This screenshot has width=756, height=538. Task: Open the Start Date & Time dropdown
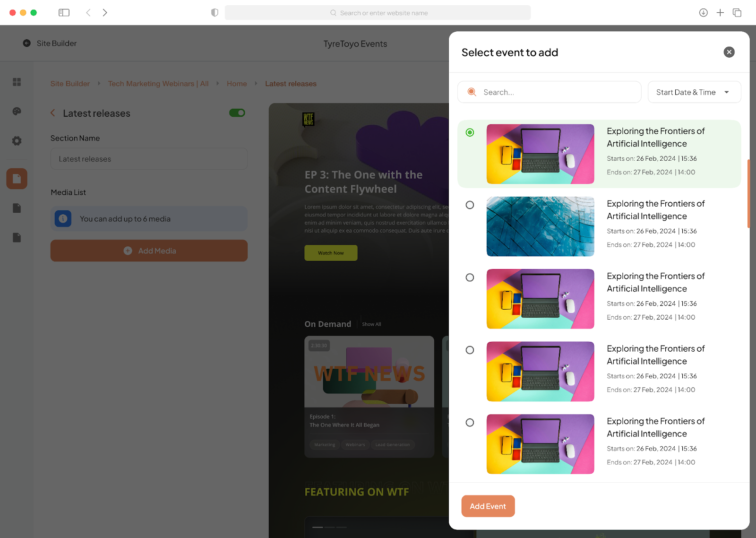[x=694, y=92]
